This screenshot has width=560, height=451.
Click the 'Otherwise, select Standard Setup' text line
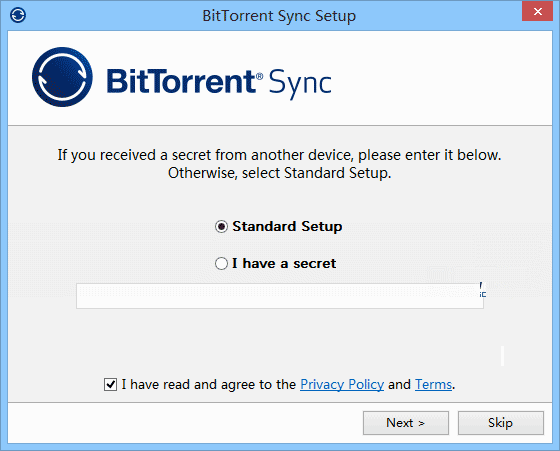pos(280,173)
